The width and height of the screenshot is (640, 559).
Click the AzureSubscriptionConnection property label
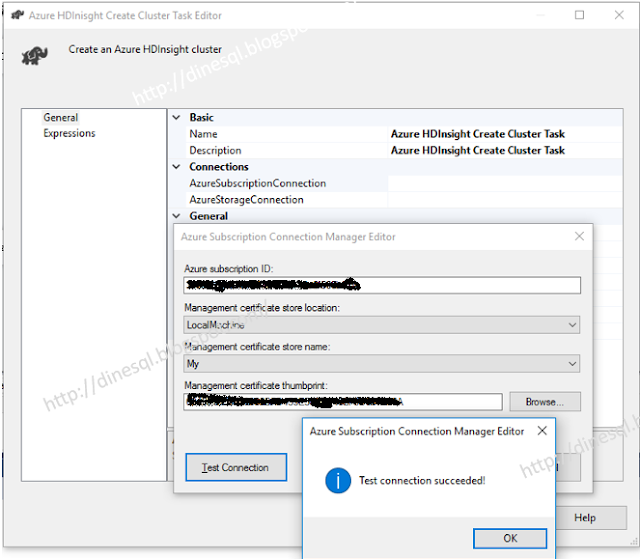pyautogui.click(x=258, y=183)
